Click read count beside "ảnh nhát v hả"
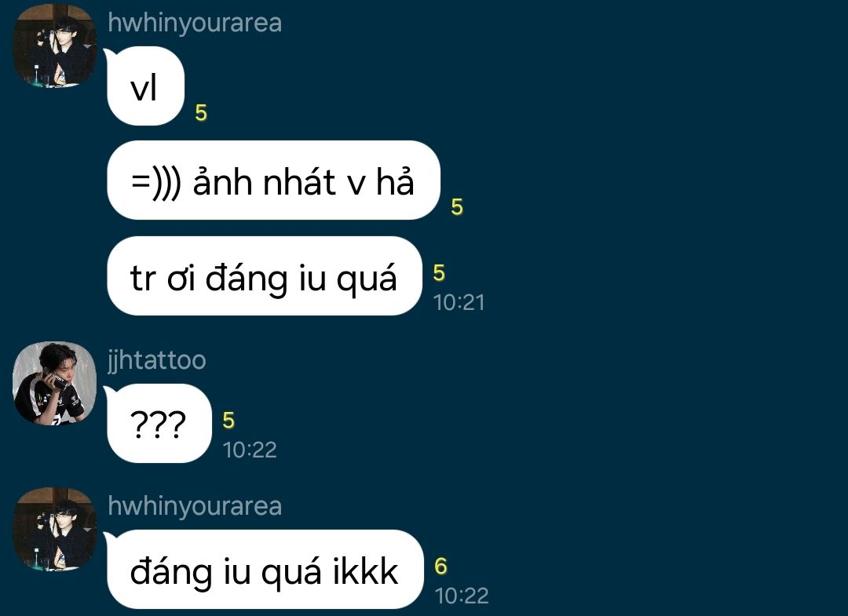Viewport: 848px width, 616px height. [x=457, y=207]
